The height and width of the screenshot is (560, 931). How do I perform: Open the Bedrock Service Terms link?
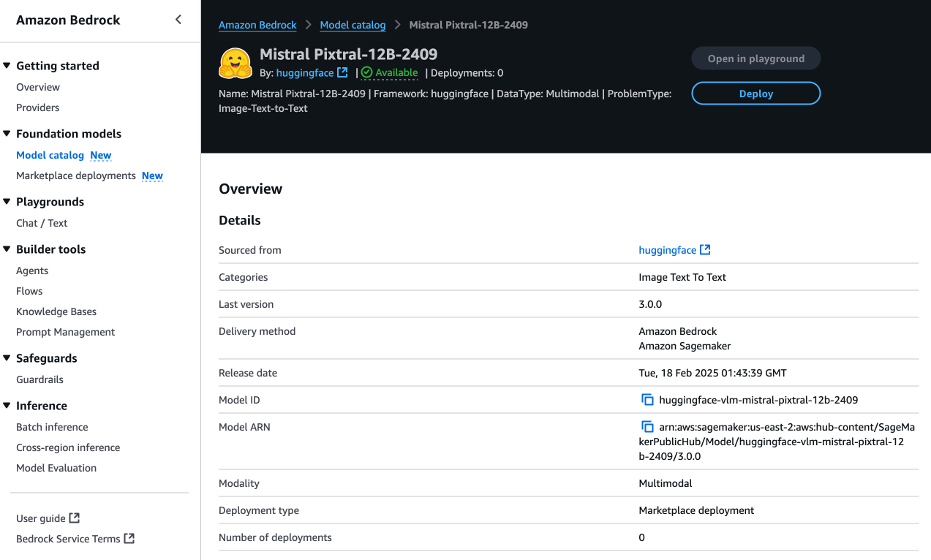click(68, 539)
